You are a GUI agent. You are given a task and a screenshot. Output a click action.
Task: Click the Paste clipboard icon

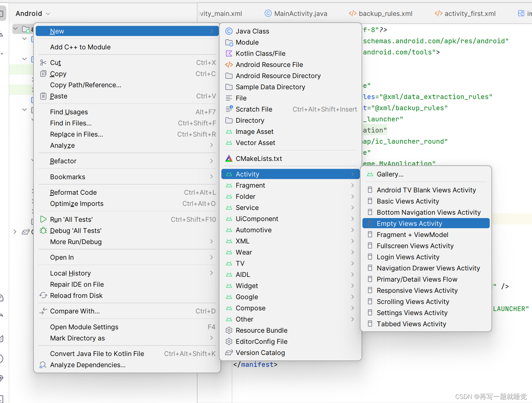43,96
